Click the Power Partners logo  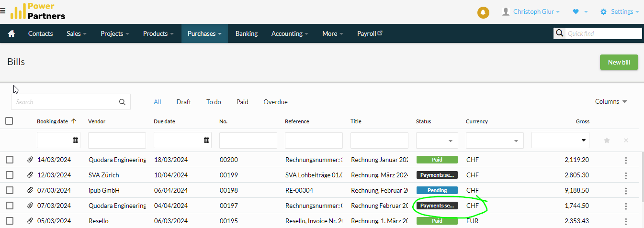pos(38,11)
